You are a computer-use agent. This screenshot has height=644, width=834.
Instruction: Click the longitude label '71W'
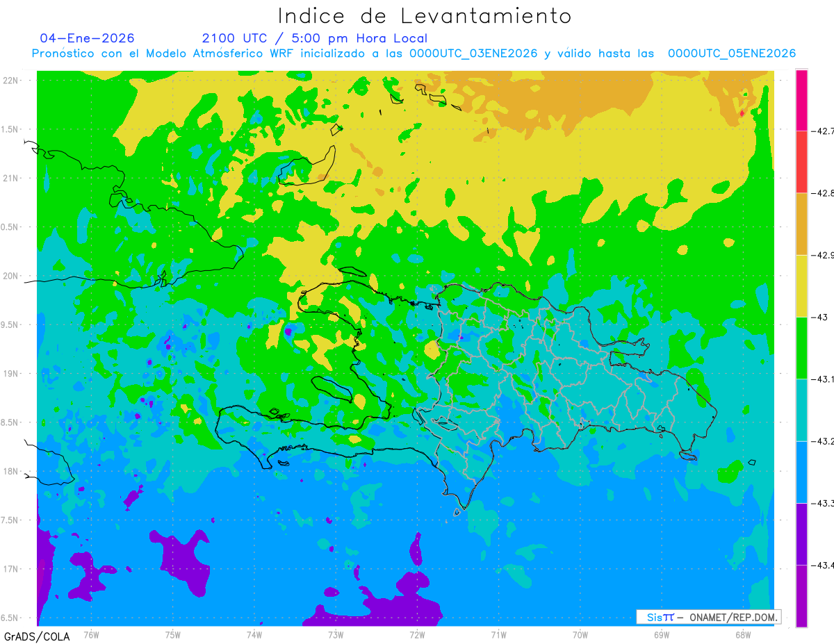[498, 635]
